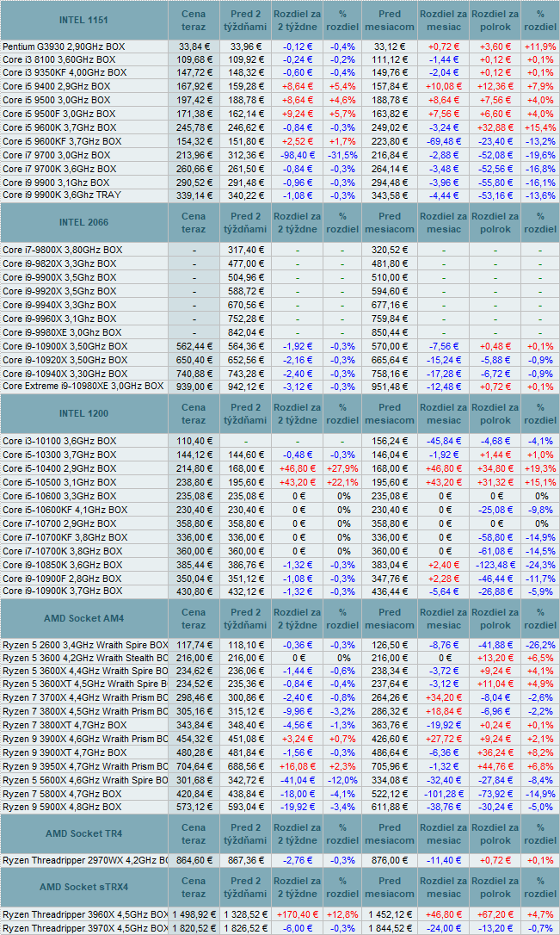Click the -69,48 € monthly difference for i5 9600KF
This screenshot has width=560, height=935.
[x=444, y=141]
